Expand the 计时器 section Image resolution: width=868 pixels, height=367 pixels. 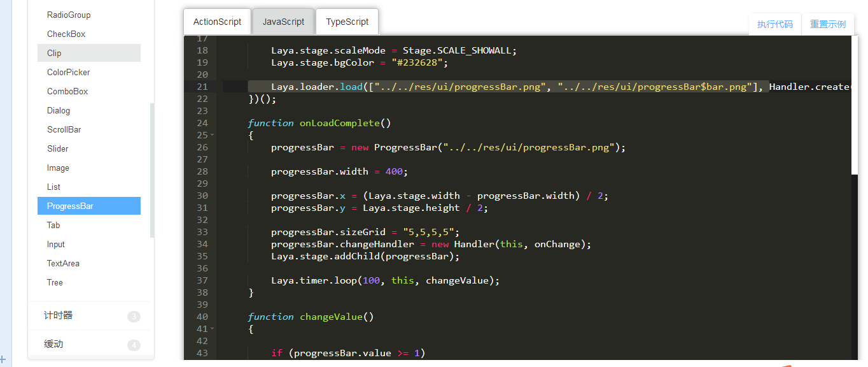coord(59,315)
